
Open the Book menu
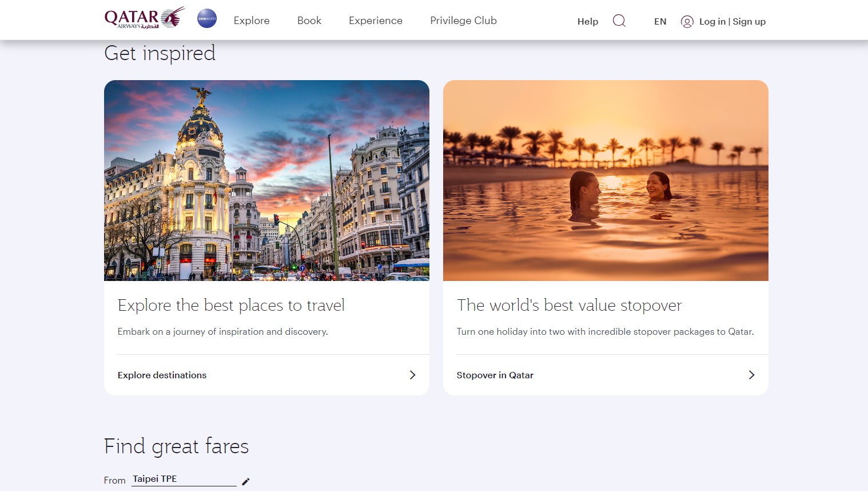(x=309, y=21)
